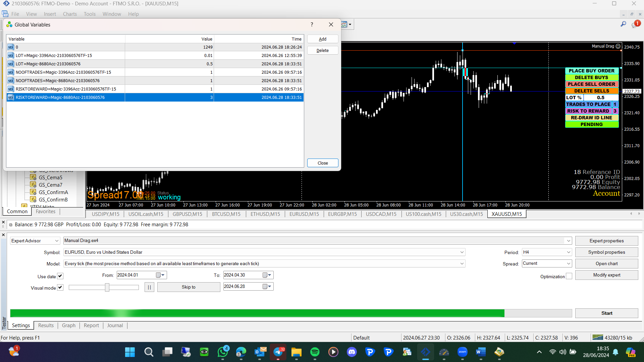Switch to the EURUSD,M15 chart tab
This screenshot has width=644, height=362.
[x=304, y=214]
